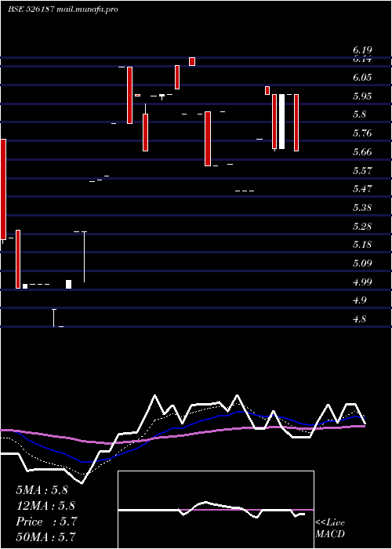Select the 5.76 price axis label
392x549 pixels.
click(362, 133)
